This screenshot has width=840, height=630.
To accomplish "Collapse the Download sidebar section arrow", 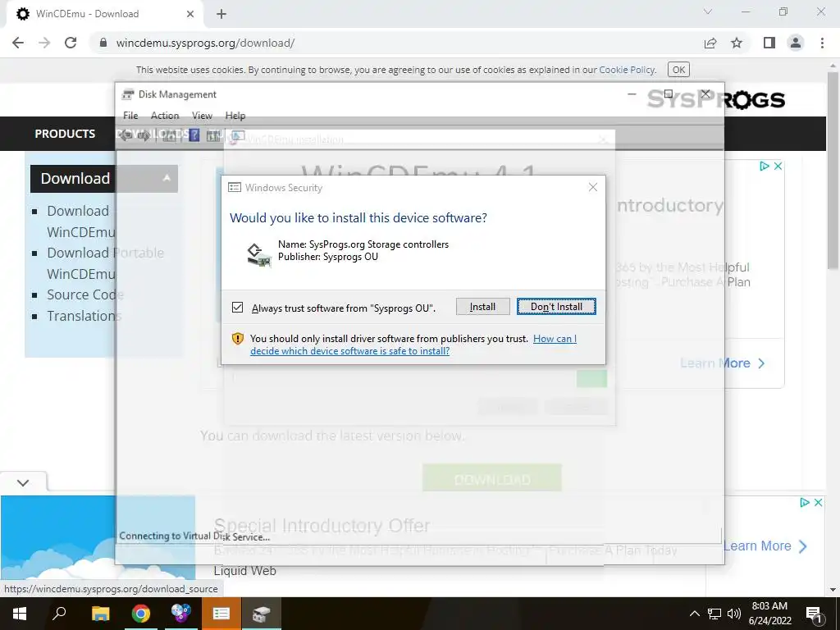I will [167, 178].
